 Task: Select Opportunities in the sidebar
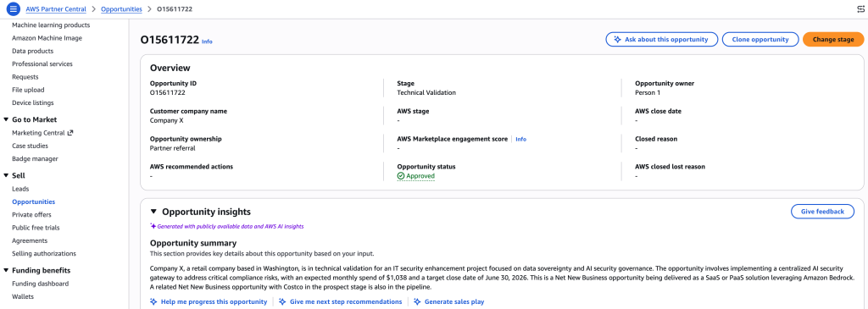click(x=34, y=201)
